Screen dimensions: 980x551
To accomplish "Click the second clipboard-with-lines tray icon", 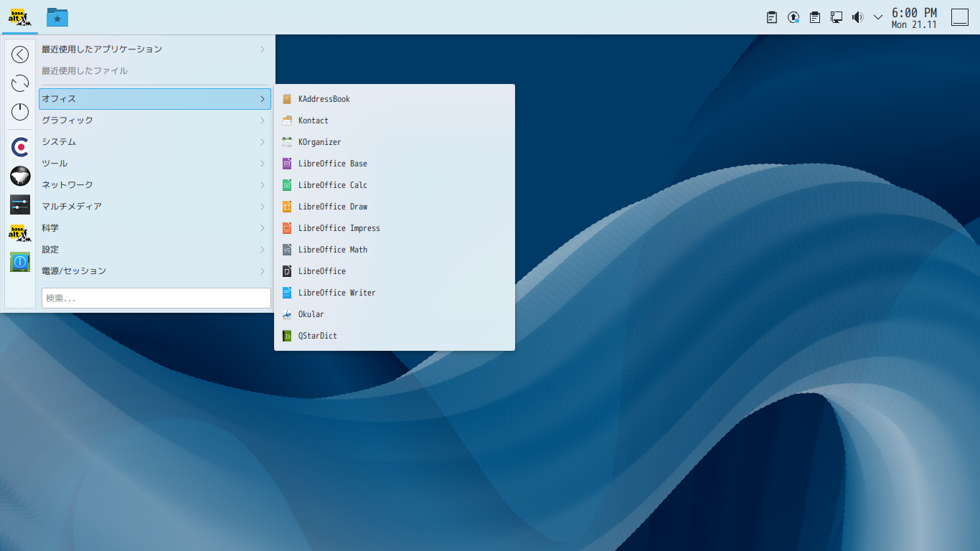I will coord(815,17).
